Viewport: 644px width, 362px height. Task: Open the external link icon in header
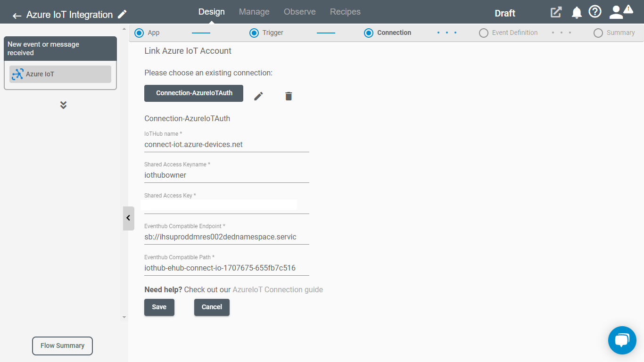(556, 12)
